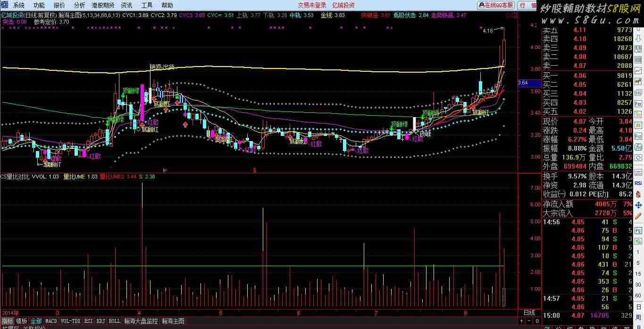Switch to the KDJ indicator tab
This screenshot has width=644, height=329.
point(100,321)
